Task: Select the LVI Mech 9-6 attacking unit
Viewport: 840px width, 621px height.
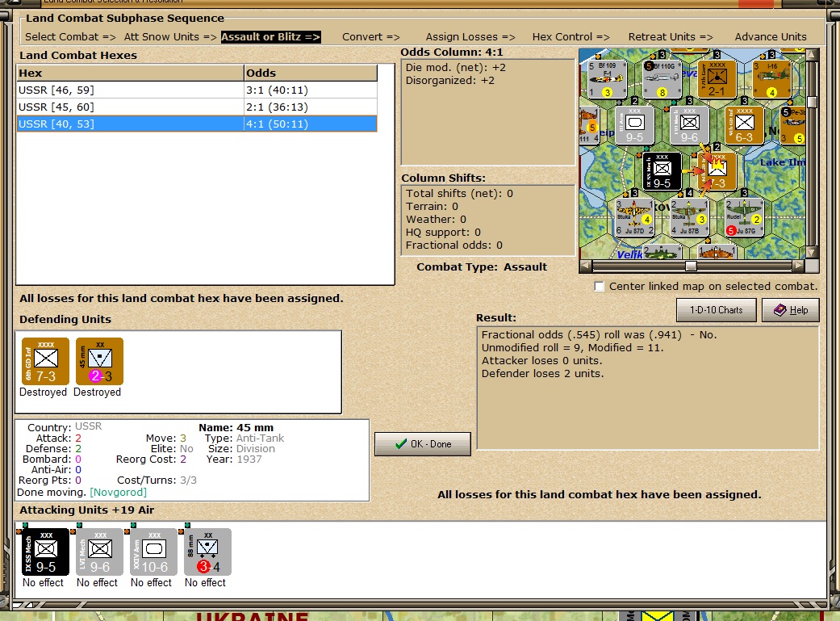Action: click(x=99, y=552)
